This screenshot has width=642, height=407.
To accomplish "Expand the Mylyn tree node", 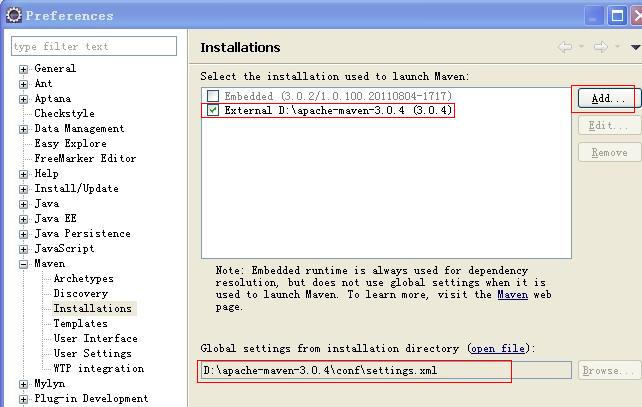I will (23, 384).
